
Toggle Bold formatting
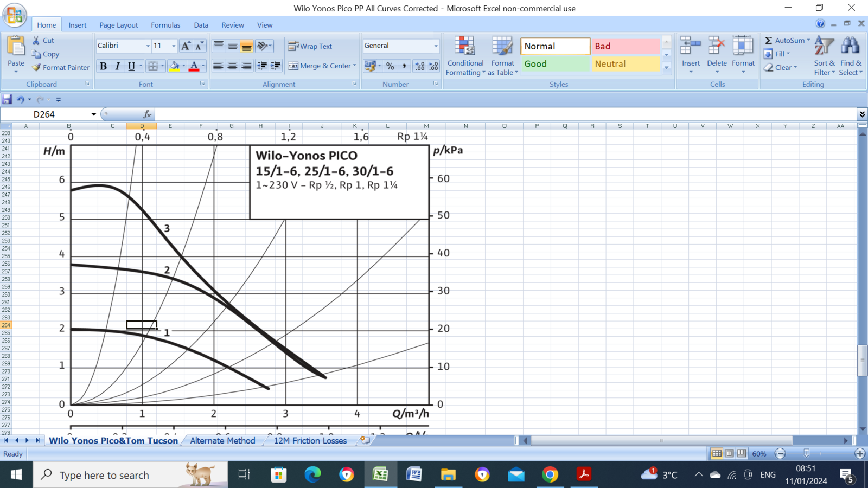pos(103,66)
